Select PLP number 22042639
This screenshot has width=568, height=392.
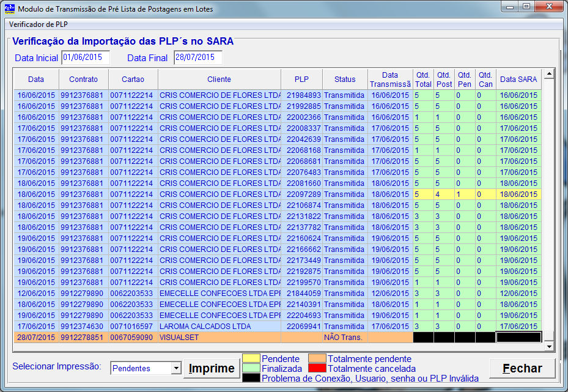pos(303,139)
